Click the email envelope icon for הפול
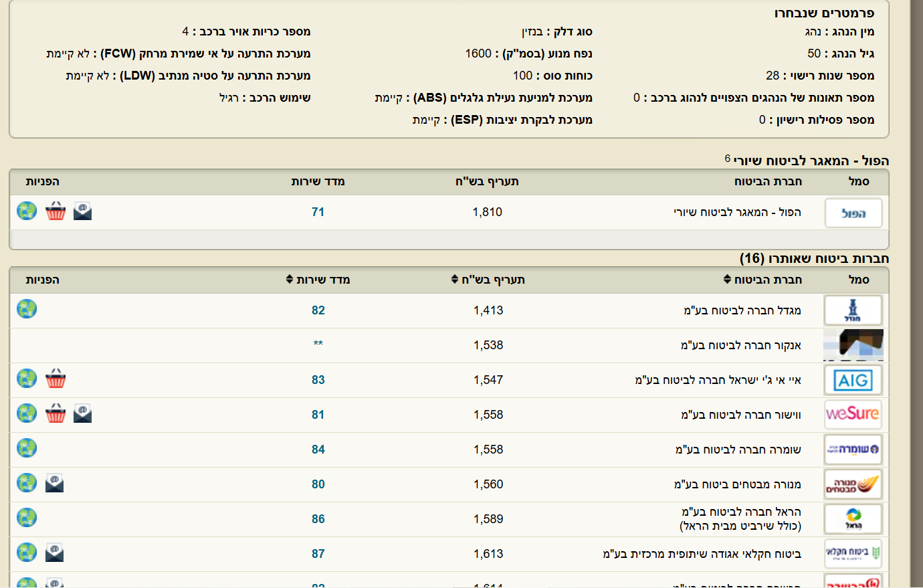The width and height of the screenshot is (923, 588). pos(82,211)
